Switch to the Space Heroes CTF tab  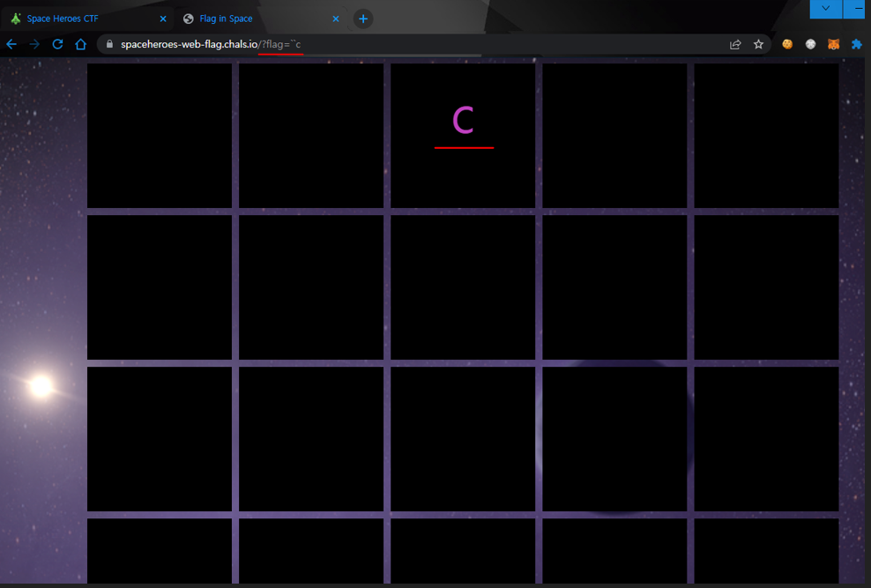coord(88,19)
